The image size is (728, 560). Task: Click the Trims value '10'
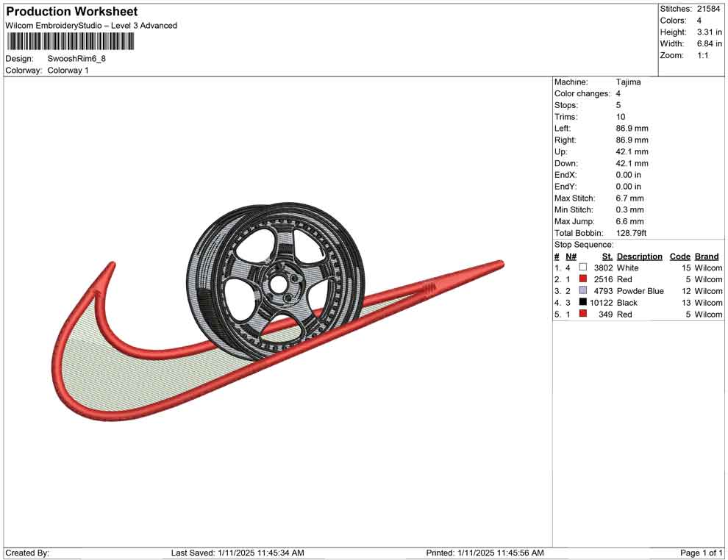coord(621,117)
